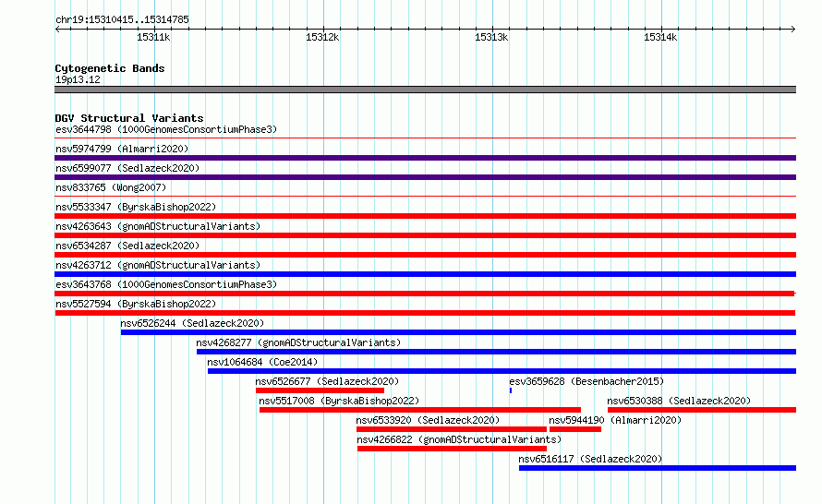Open variant label nsv6599077 (Sedlazeck2020)
Screen dimensions: 822x504
click(x=127, y=168)
